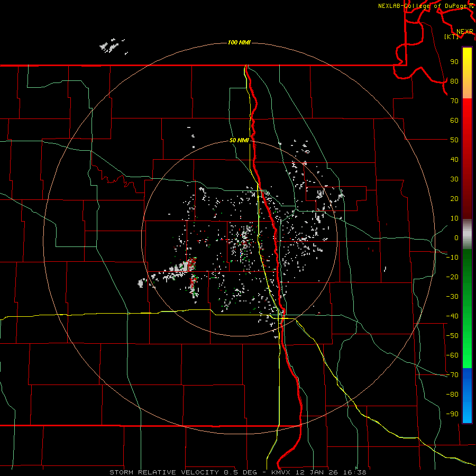Click the -10 velocity scale label
Image resolution: width=476 pixels, height=476 pixels.
click(x=452, y=258)
